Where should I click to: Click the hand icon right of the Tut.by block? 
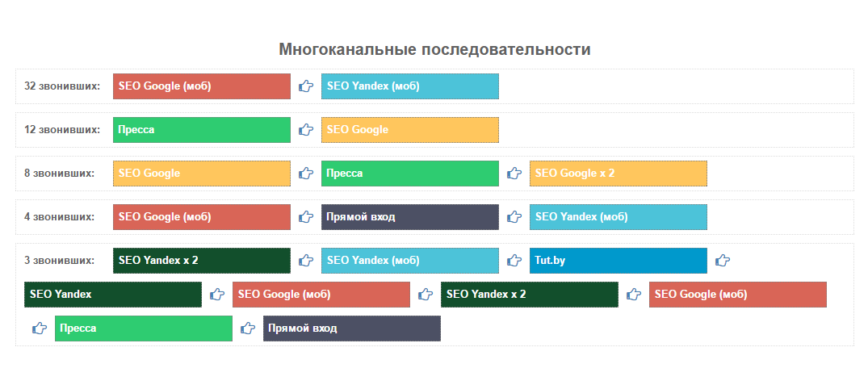[723, 261]
